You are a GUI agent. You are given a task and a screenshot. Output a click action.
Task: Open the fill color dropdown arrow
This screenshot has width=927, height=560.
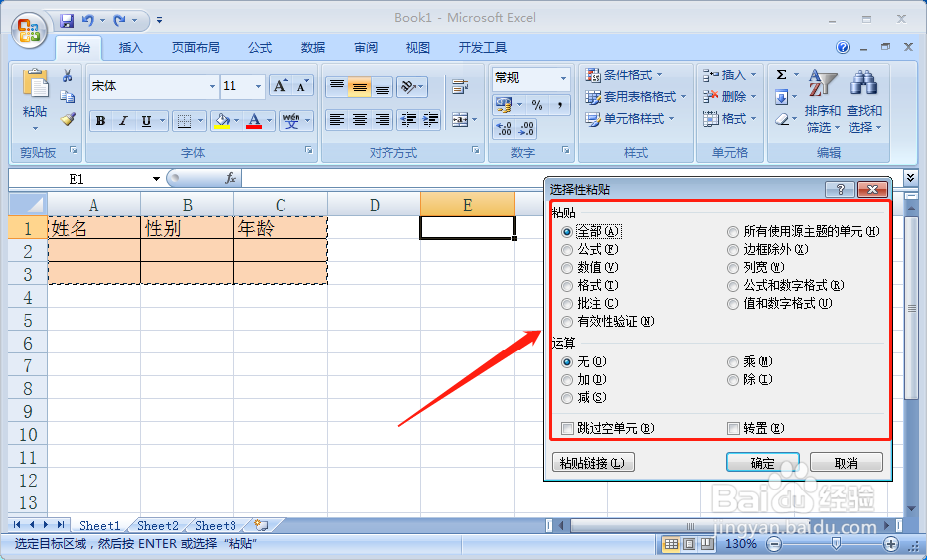[236, 121]
